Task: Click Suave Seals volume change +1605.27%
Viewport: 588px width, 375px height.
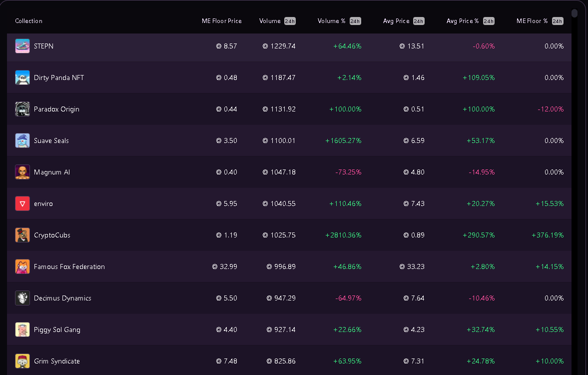Action: (343, 141)
